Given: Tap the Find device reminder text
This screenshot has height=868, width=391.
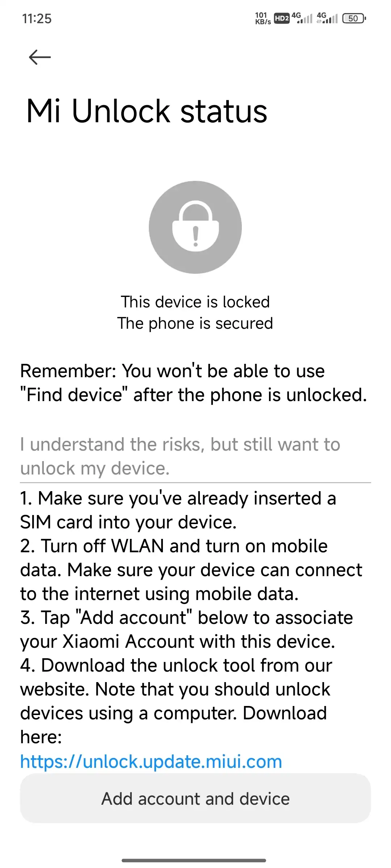Looking at the screenshot, I should point(194,383).
